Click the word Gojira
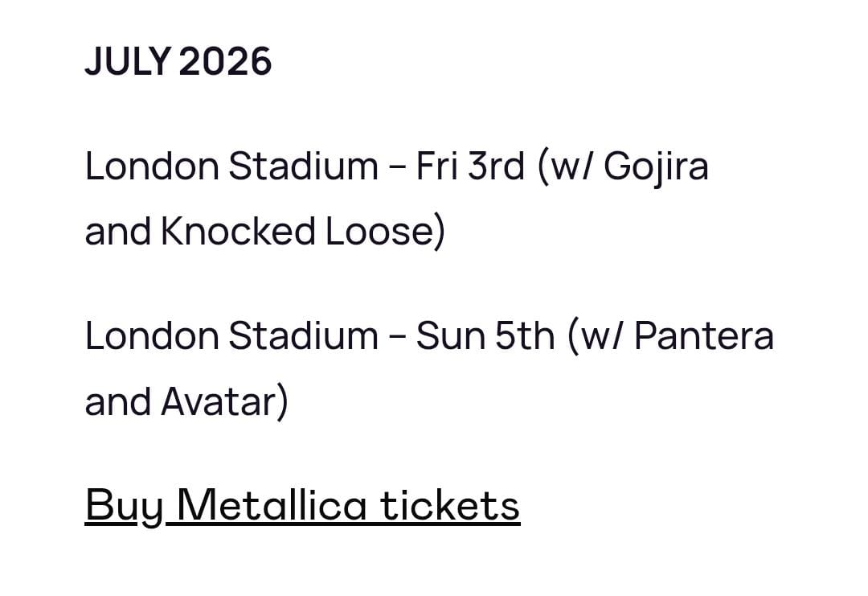Image resolution: width=868 pixels, height=596 pixels. tap(656, 167)
